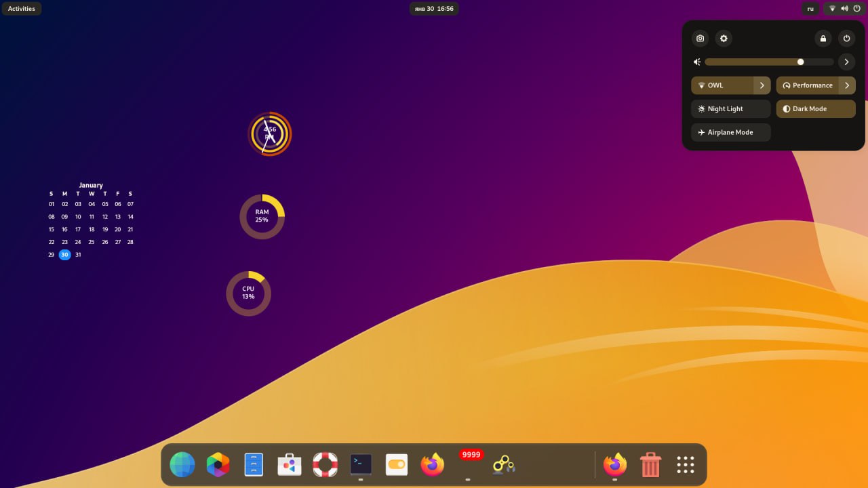Open Settings via the gear icon
868x488 pixels.
coord(724,39)
